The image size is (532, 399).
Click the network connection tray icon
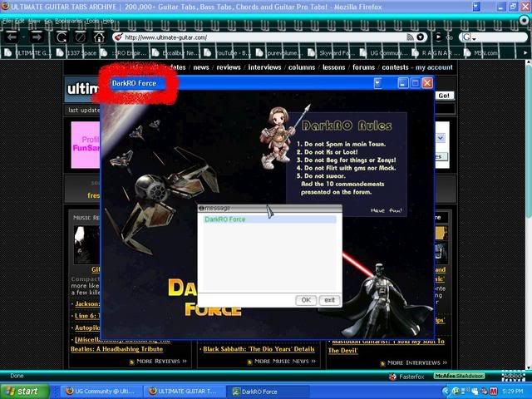465,392
